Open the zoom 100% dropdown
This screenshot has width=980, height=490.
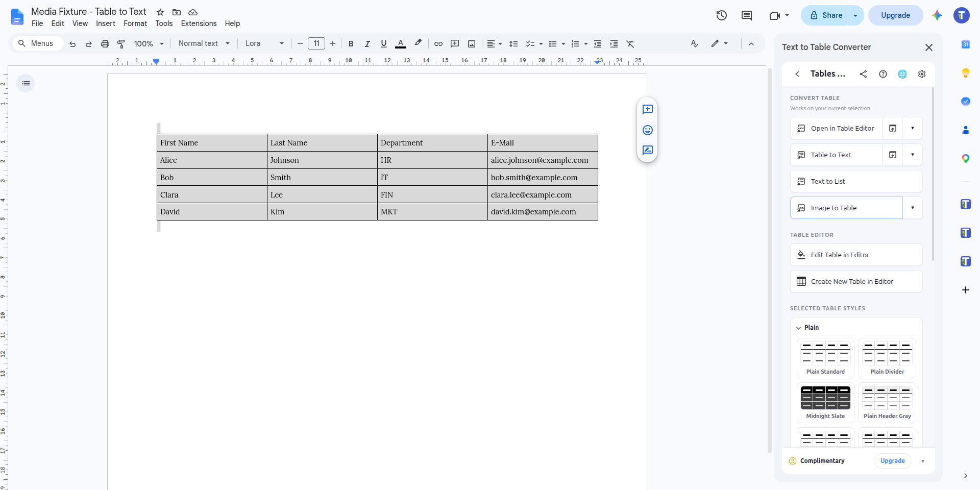coord(149,44)
